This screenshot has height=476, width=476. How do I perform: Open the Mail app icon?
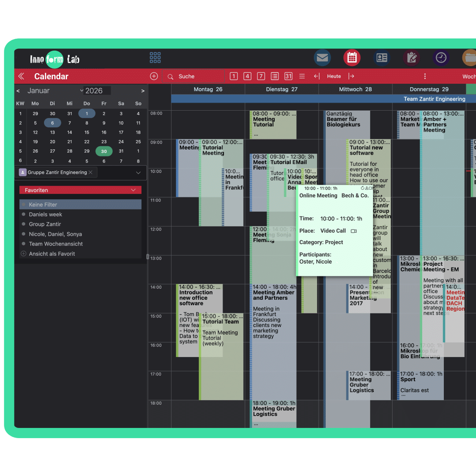tap(322, 58)
